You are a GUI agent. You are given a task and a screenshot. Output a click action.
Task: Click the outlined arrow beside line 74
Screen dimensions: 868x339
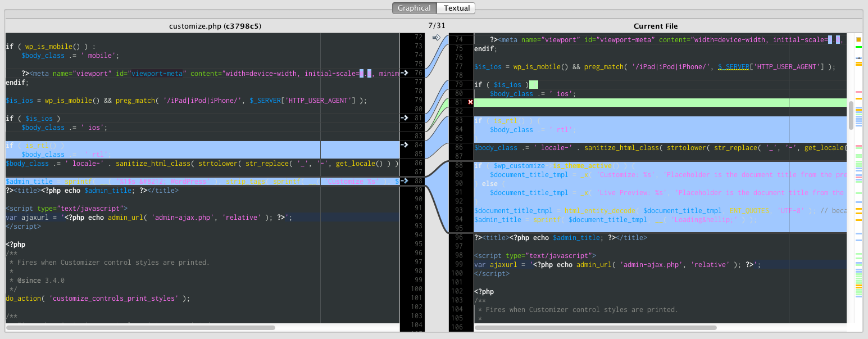click(436, 38)
